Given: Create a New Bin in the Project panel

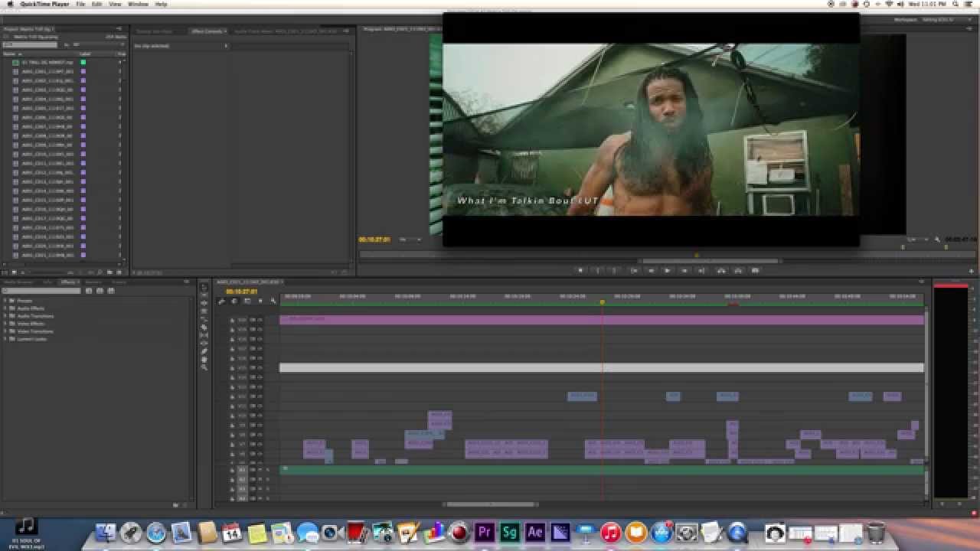Looking at the screenshot, I should [109, 272].
